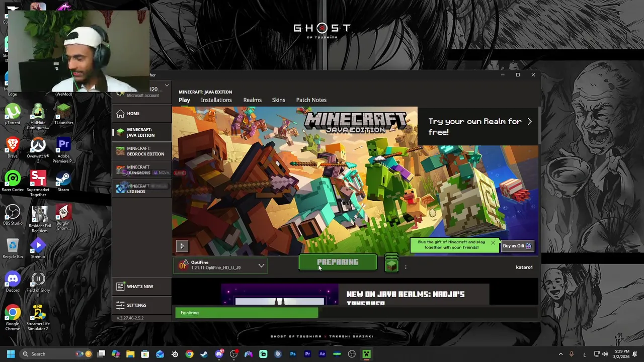Click the banner play arrow icon

pos(182,246)
